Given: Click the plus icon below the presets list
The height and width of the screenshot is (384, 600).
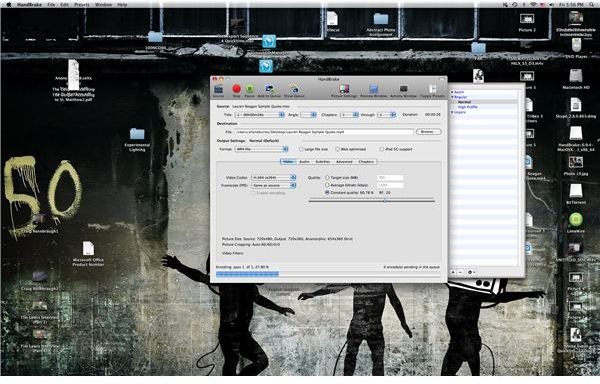Looking at the screenshot, I should (x=453, y=272).
